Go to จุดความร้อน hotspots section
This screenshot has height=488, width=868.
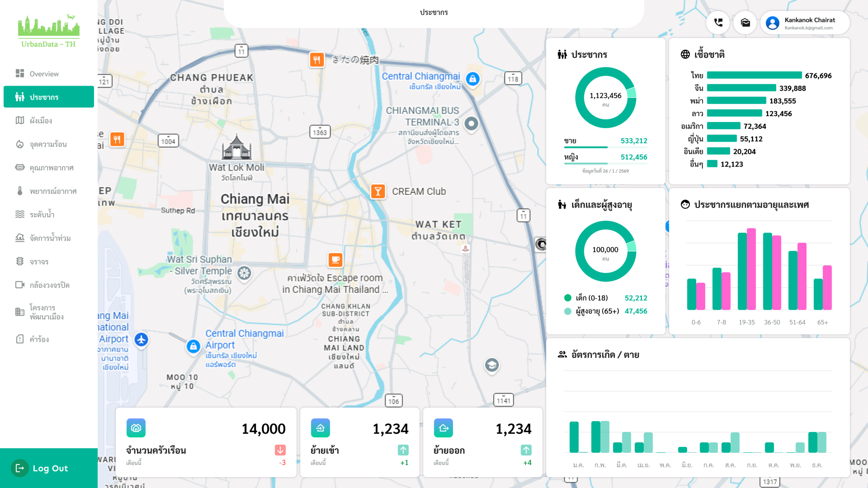(x=48, y=144)
